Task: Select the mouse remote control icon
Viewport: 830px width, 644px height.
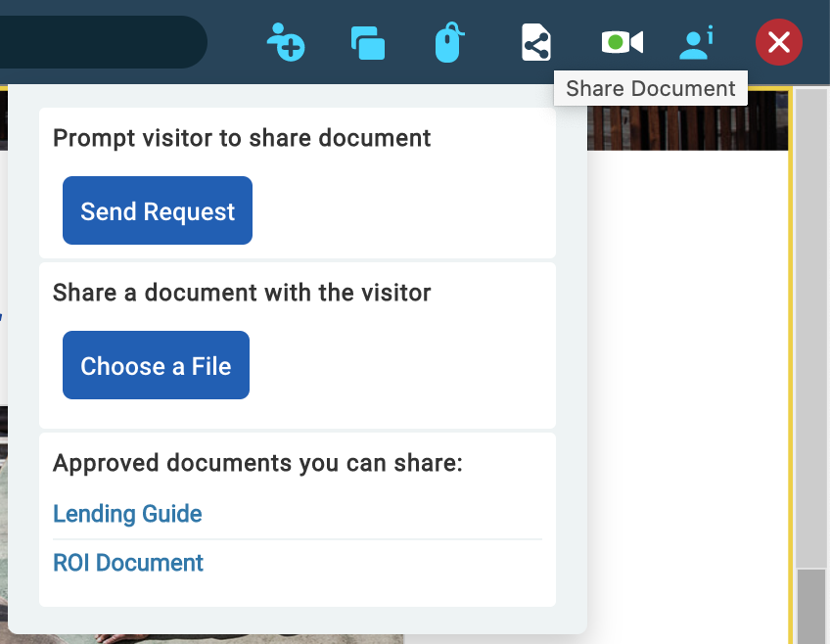Action: [x=447, y=43]
